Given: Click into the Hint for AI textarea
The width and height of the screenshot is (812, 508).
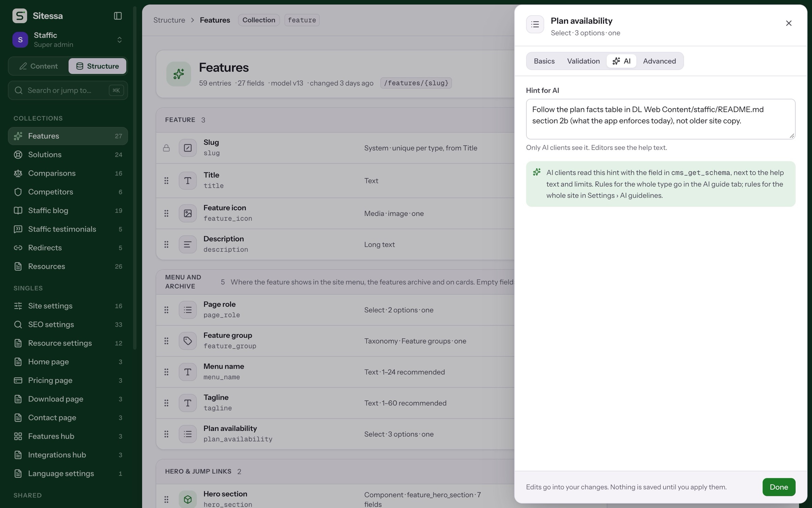Looking at the screenshot, I should (660, 119).
